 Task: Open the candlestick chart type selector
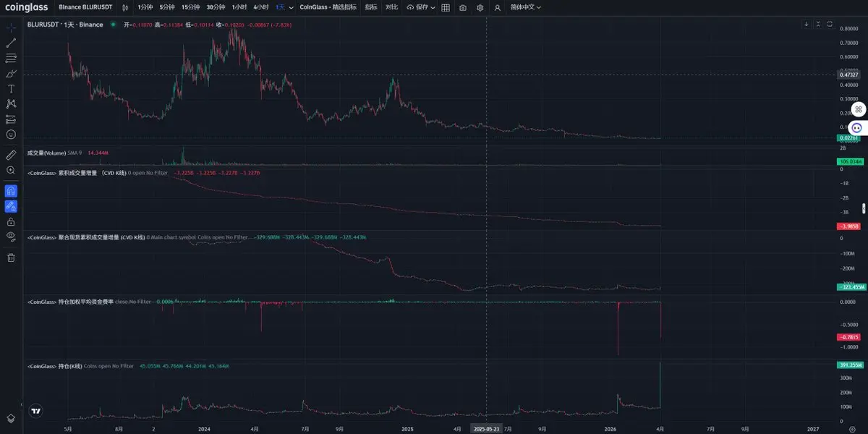tap(125, 7)
